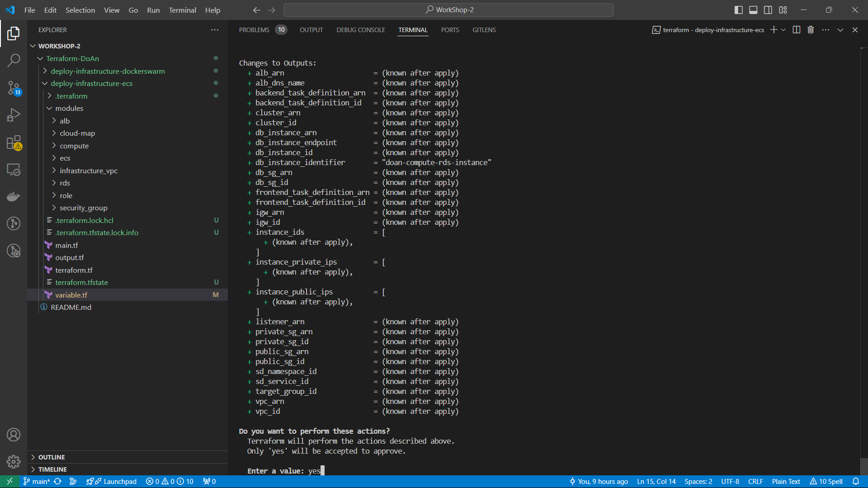
Task: Open the Remote Explorer icon
Action: 14,170
